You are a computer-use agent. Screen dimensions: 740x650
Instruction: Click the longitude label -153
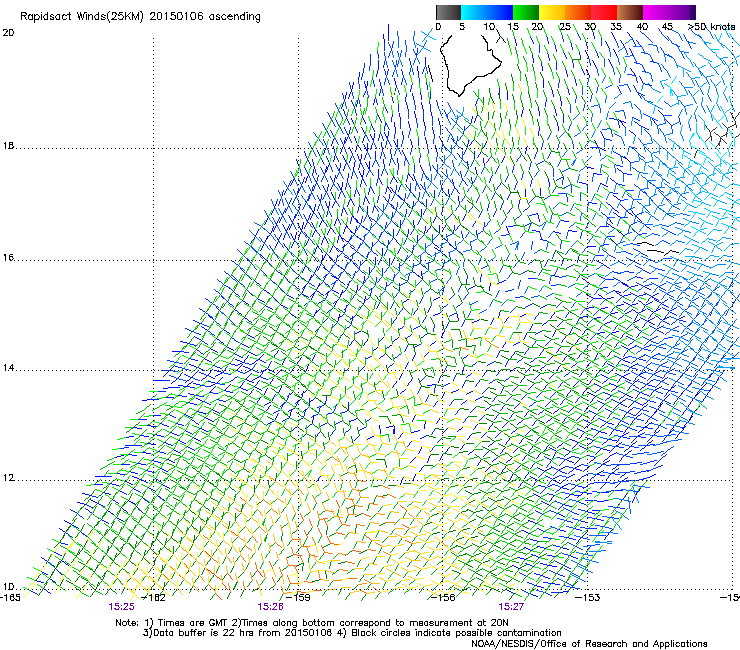(x=588, y=598)
